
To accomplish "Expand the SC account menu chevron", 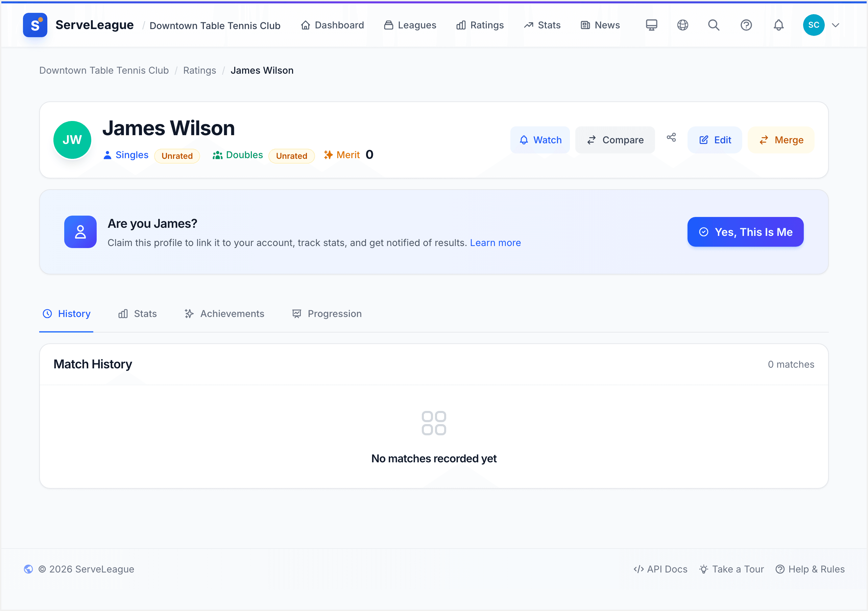I will point(836,25).
